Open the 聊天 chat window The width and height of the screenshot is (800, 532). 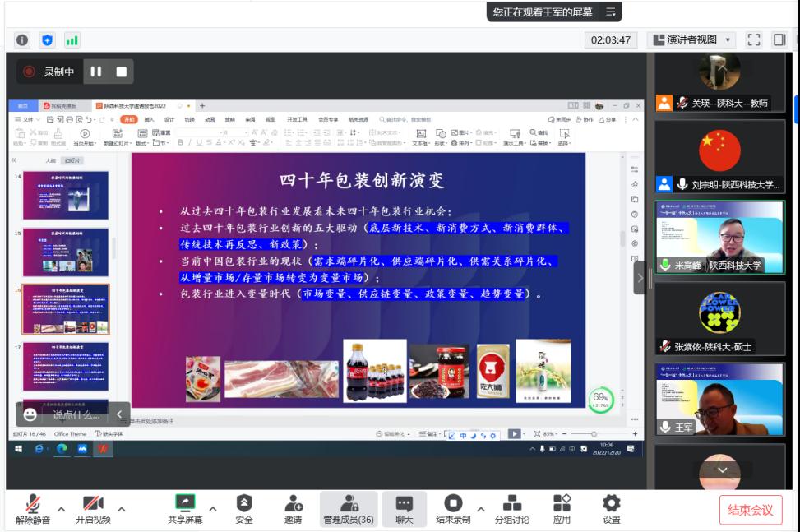click(x=404, y=509)
